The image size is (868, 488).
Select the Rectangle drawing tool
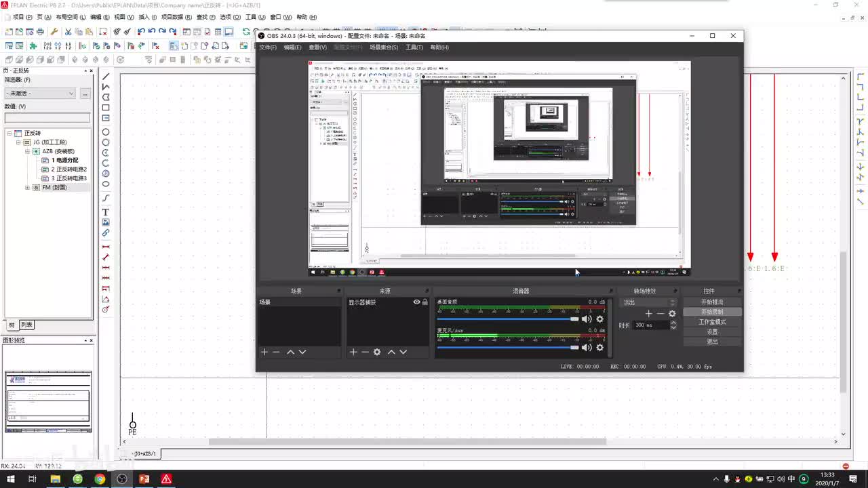[x=106, y=108]
